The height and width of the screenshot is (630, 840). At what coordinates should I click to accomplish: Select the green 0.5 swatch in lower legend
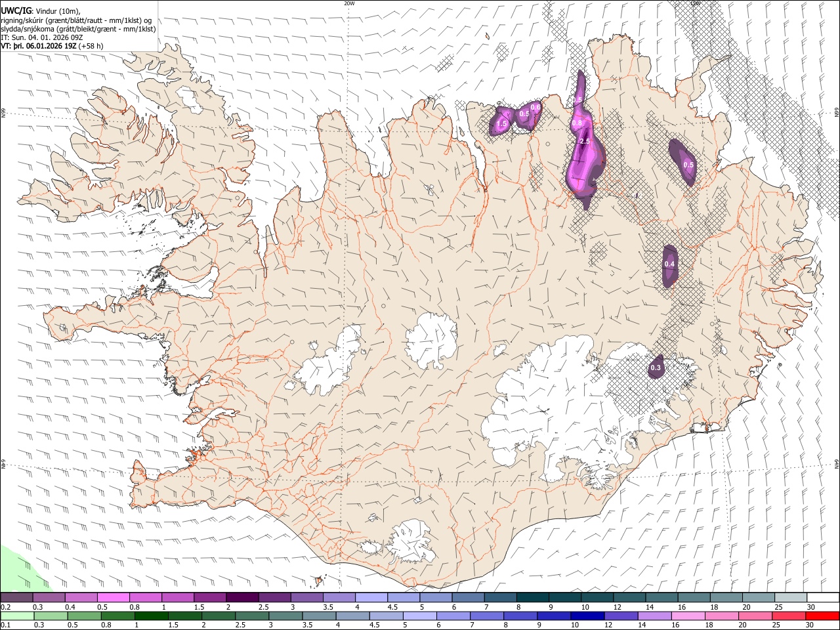[x=85, y=616]
